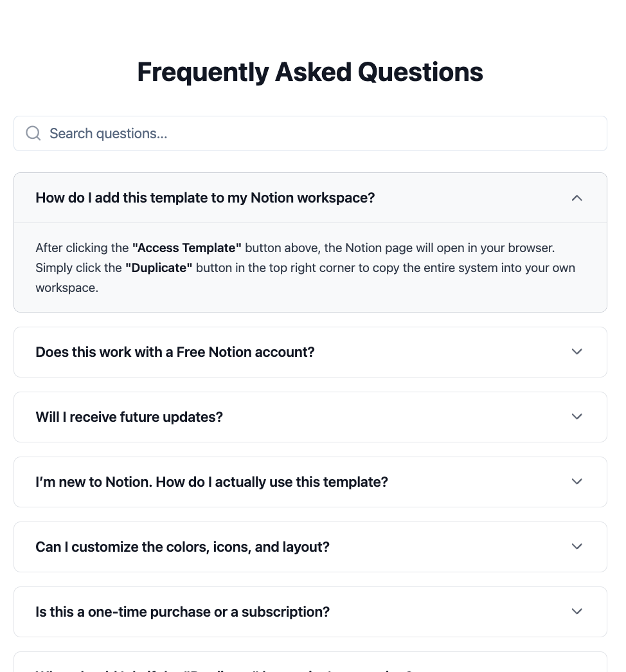Click "Is this a one-time purchase" question text
The height and width of the screenshot is (672, 626).
point(183,612)
